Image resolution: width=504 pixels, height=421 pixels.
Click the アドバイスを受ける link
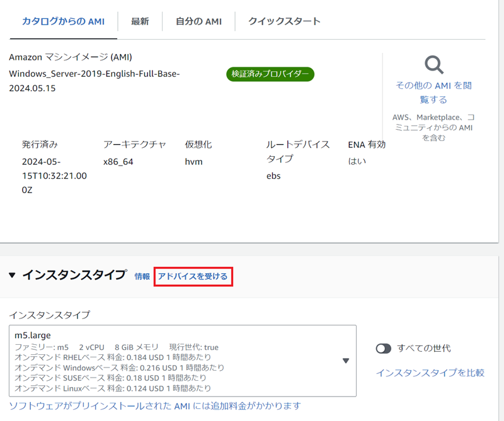click(193, 276)
